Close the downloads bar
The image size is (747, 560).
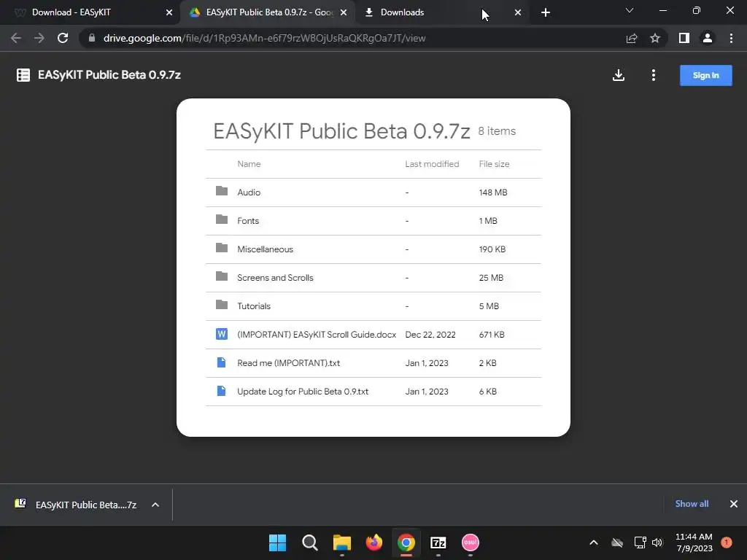click(734, 504)
